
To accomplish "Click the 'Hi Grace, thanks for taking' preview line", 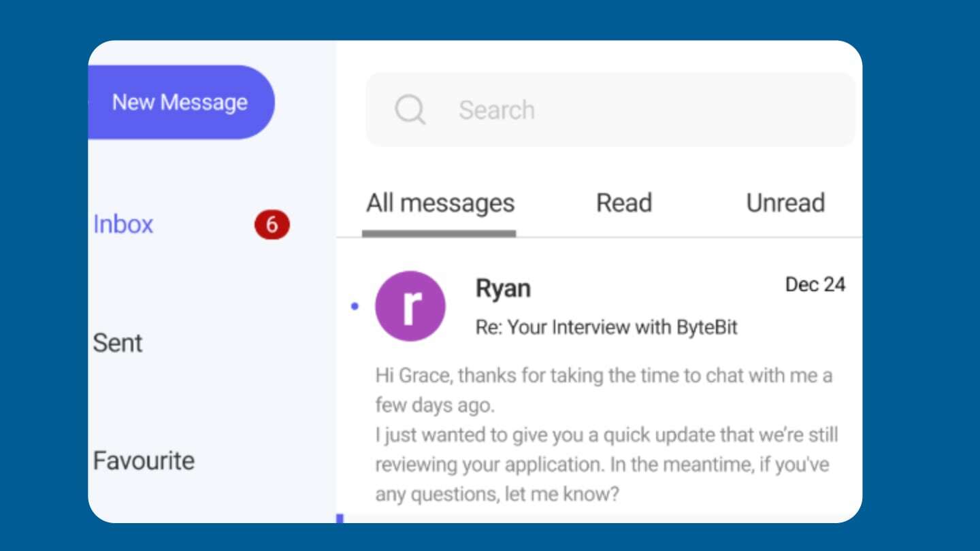I will coord(603,375).
